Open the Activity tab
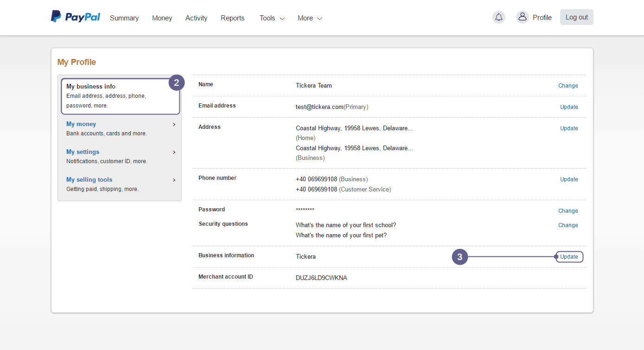The image size is (644, 350). [196, 18]
